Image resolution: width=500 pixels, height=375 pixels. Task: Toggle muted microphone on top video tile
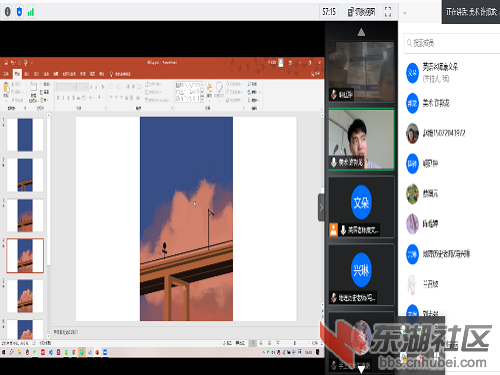coord(334,94)
